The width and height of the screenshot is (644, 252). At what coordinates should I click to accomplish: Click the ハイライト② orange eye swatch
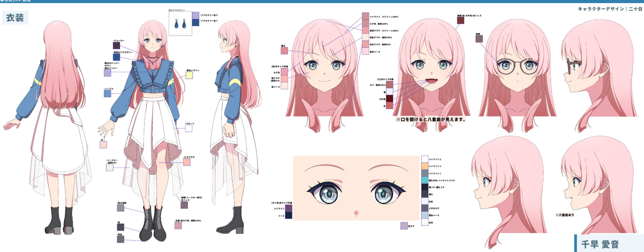[x=425, y=166]
